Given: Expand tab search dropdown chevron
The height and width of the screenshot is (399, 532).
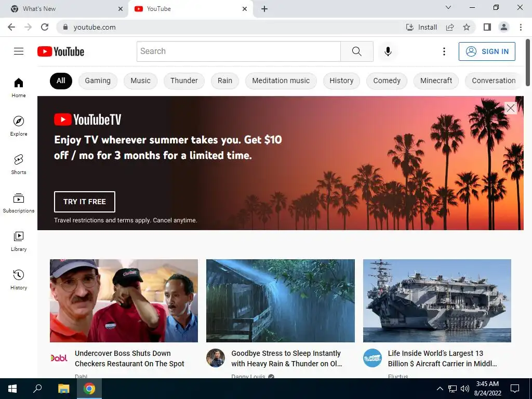Looking at the screenshot, I should (448, 7).
